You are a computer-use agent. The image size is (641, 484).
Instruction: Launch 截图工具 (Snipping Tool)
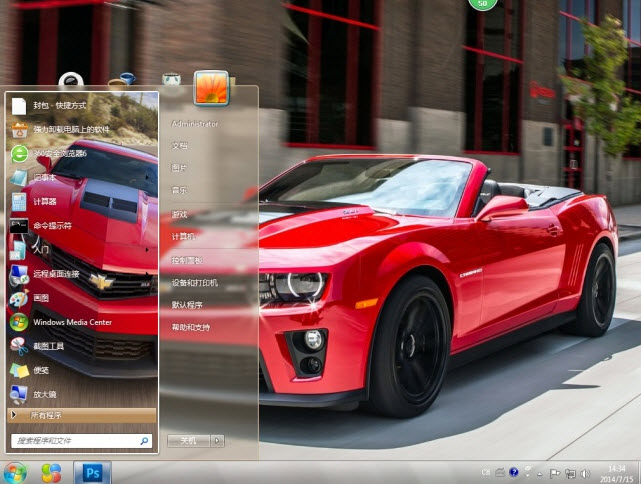pyautogui.click(x=48, y=346)
